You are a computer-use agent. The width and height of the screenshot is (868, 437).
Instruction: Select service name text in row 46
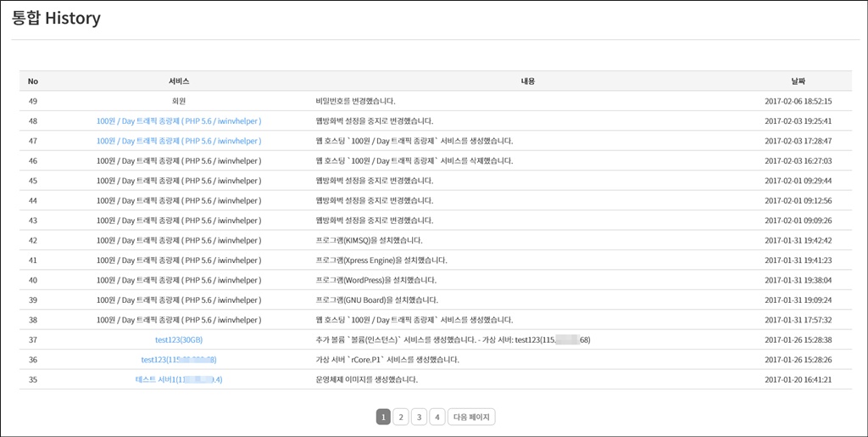(179, 160)
